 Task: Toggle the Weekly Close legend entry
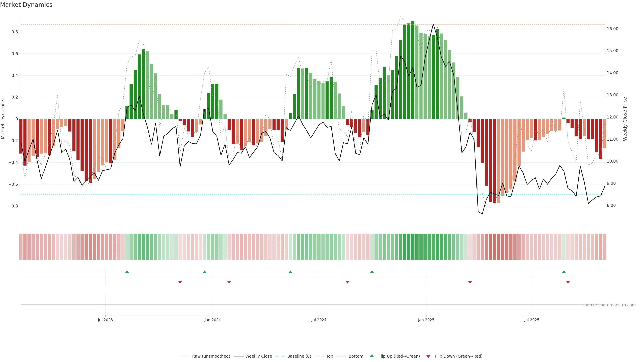coord(258,356)
